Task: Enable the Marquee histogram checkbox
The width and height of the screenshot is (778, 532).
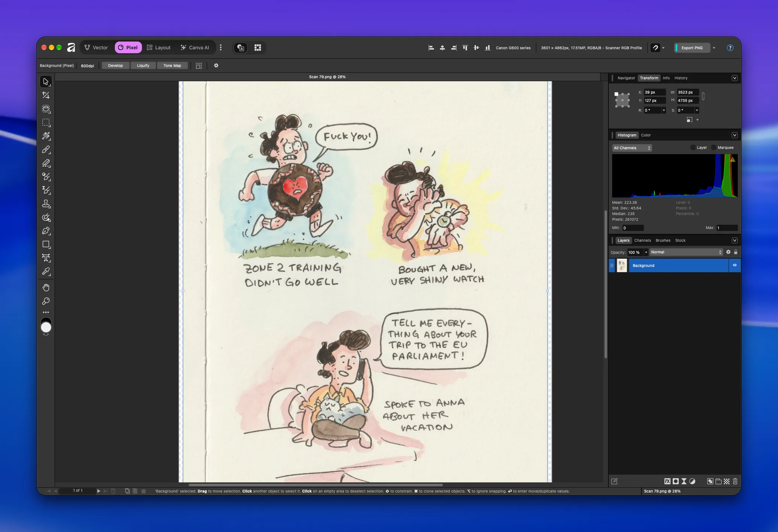Action: coord(714,147)
